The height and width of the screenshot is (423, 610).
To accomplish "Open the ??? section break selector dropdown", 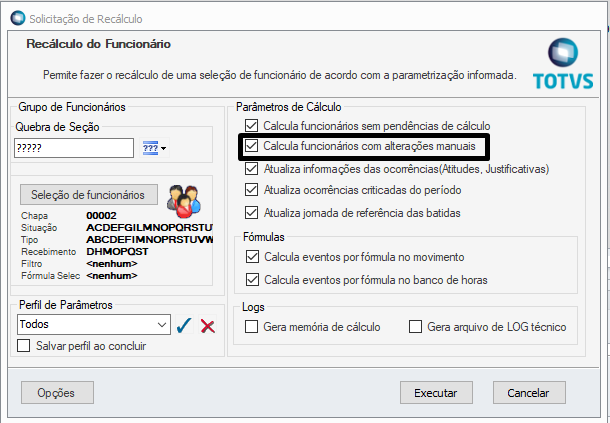I will tap(154, 148).
